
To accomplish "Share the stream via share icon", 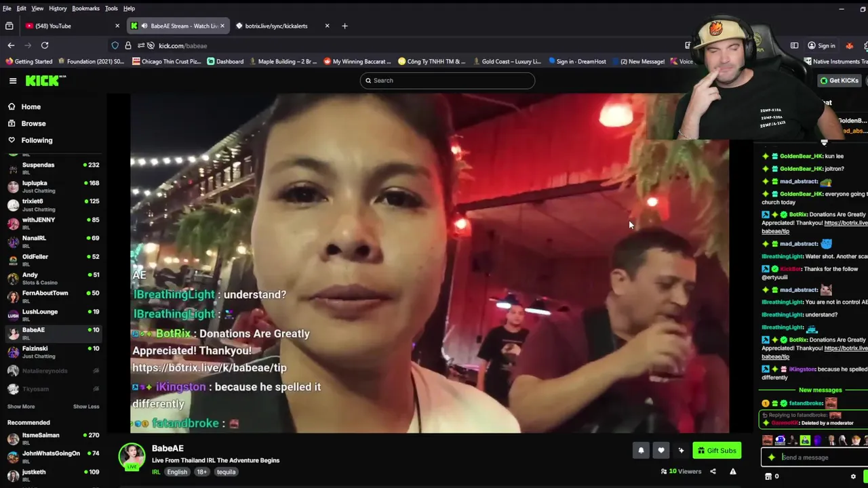I will [x=713, y=472].
